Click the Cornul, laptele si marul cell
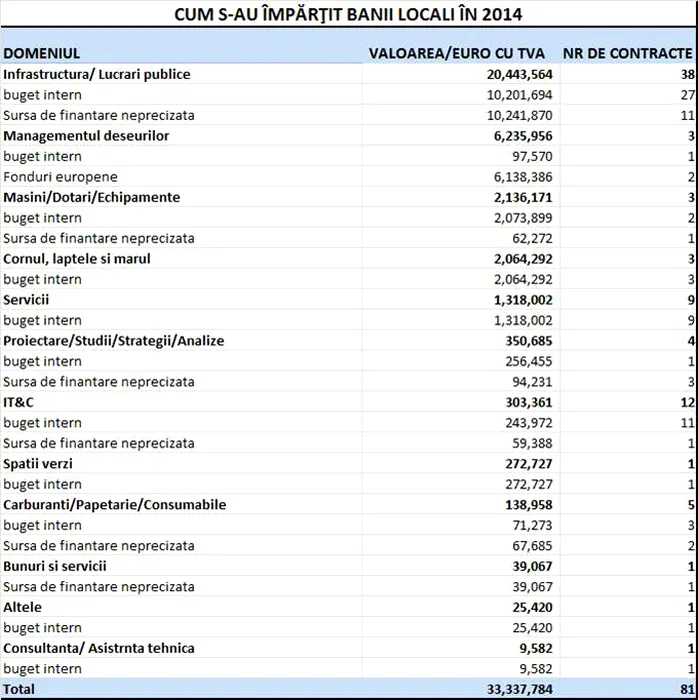This screenshot has height=700, width=698. point(77,259)
